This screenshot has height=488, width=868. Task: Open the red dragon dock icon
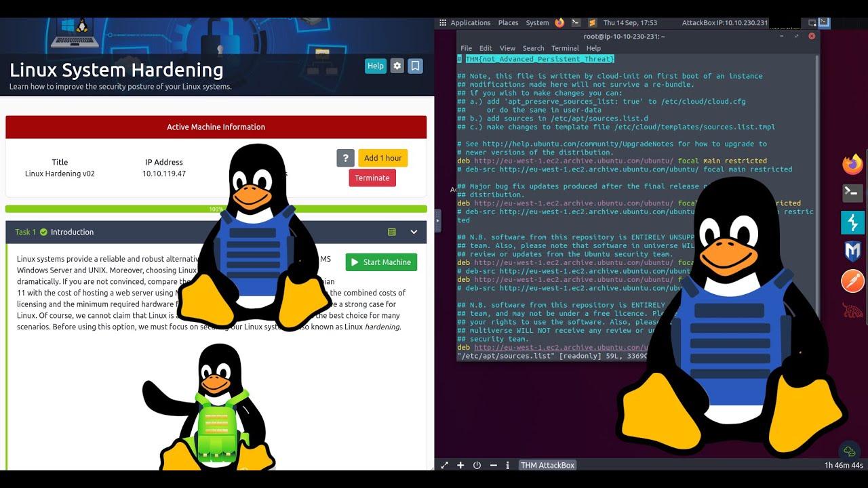pyautogui.click(x=852, y=310)
